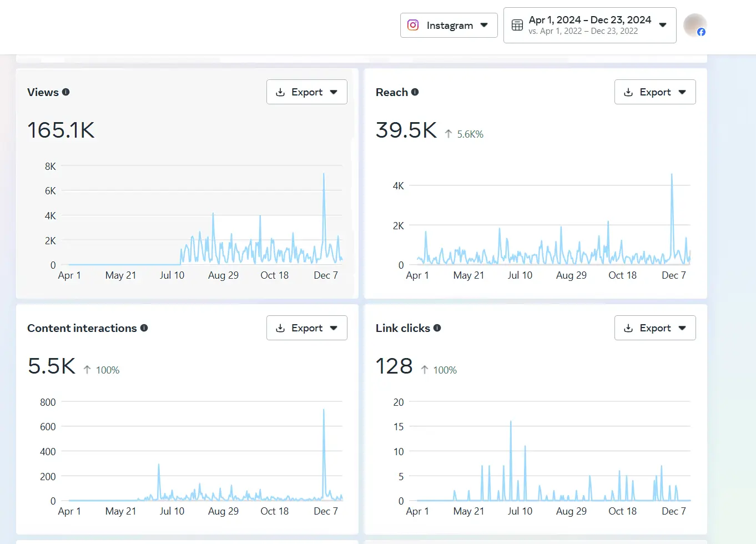Click the Instagram logo icon
This screenshot has height=544, width=756.
tap(413, 25)
